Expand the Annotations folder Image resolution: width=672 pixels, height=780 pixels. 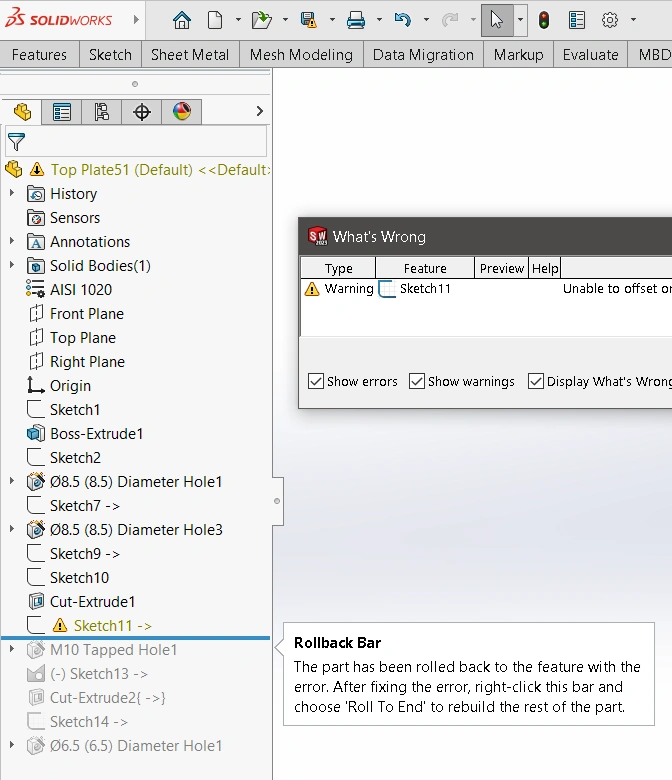tap(12, 241)
